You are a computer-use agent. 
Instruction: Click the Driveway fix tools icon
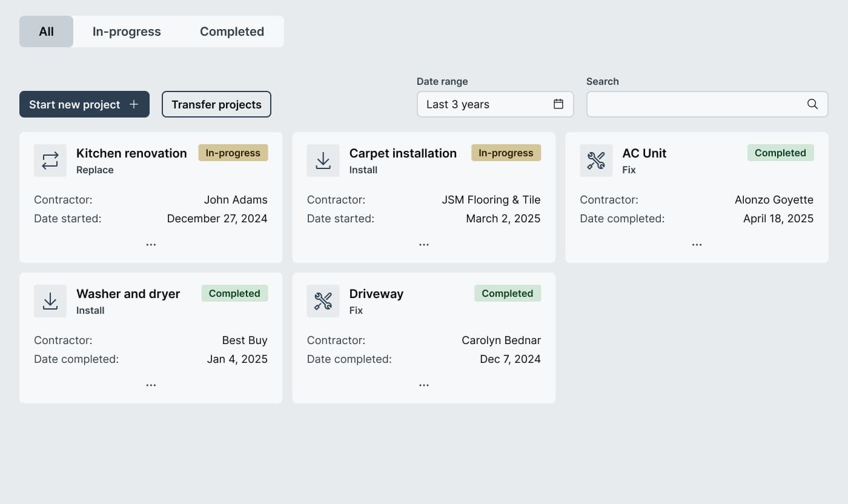coord(323,301)
